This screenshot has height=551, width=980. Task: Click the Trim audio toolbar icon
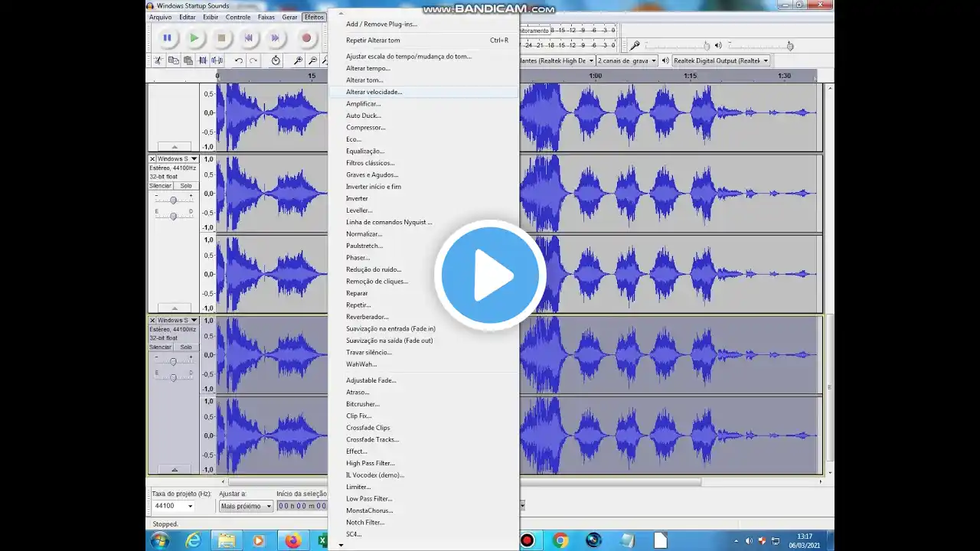click(x=203, y=60)
